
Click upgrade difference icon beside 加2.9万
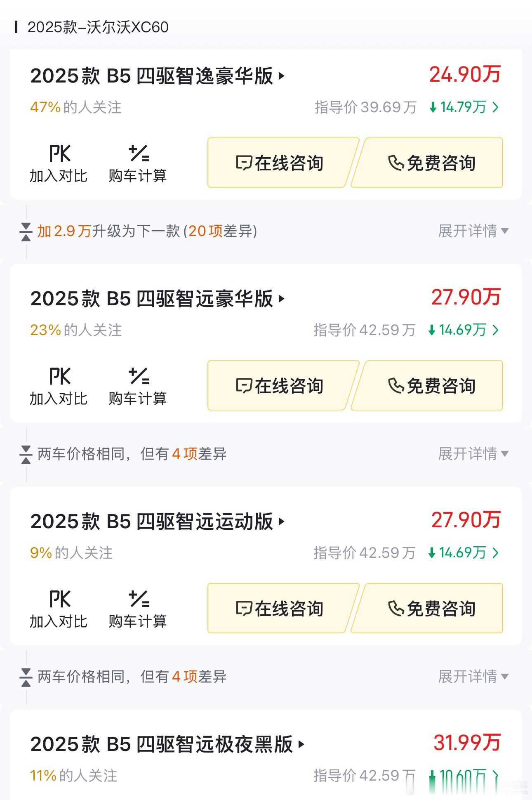(26, 231)
